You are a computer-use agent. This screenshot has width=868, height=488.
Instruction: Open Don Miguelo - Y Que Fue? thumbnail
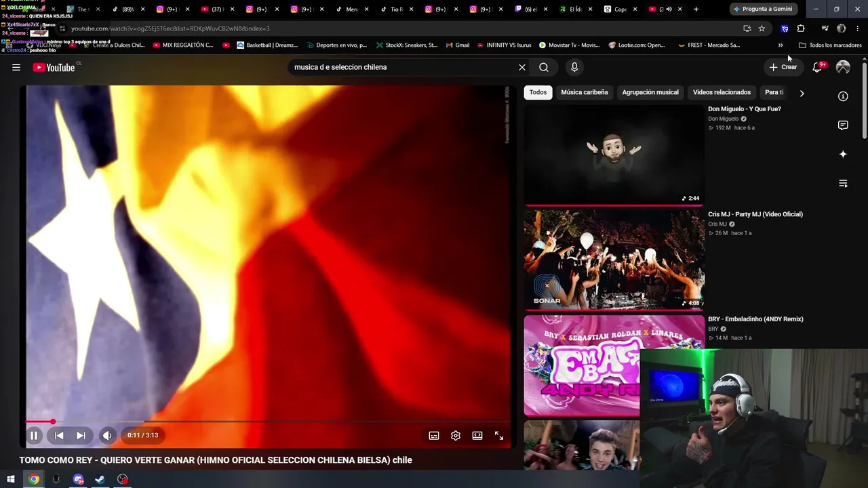coord(614,155)
